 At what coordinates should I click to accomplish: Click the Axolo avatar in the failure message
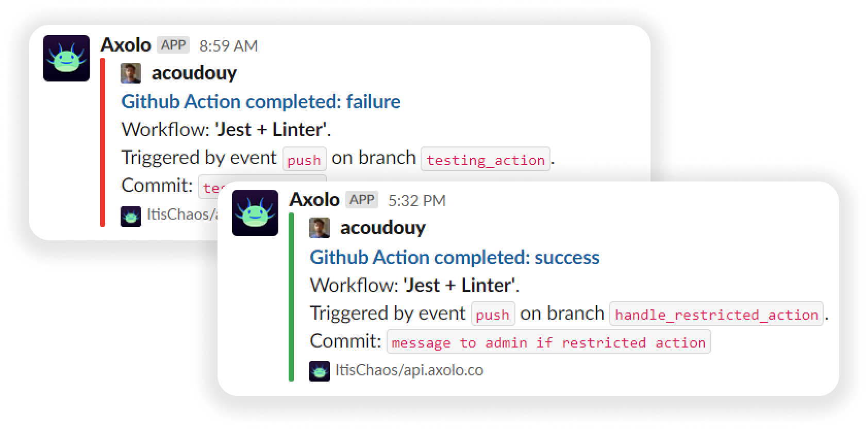(66, 58)
